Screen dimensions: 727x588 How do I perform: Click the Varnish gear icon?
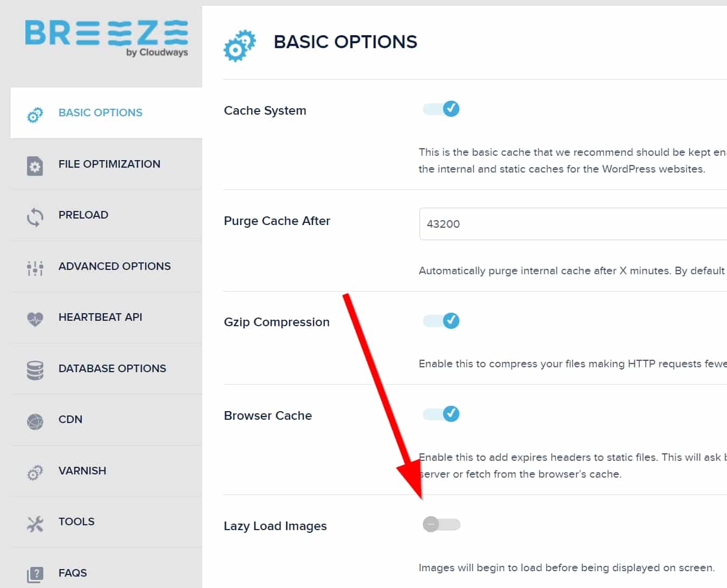[x=35, y=473]
